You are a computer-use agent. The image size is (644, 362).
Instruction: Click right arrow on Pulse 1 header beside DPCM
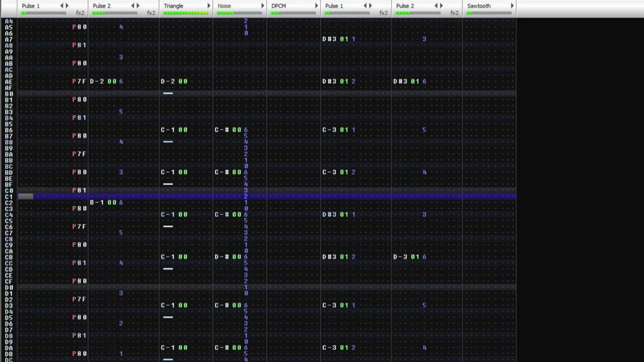371,6
